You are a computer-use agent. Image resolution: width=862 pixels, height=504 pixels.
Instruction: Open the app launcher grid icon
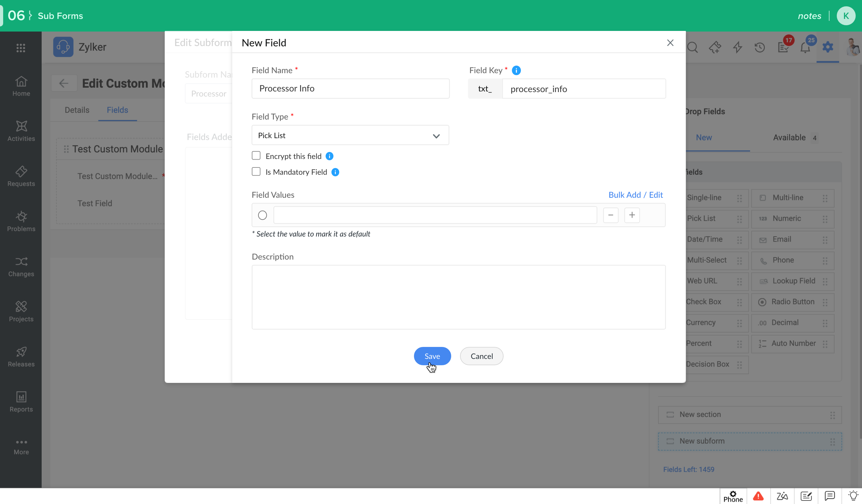(21, 48)
